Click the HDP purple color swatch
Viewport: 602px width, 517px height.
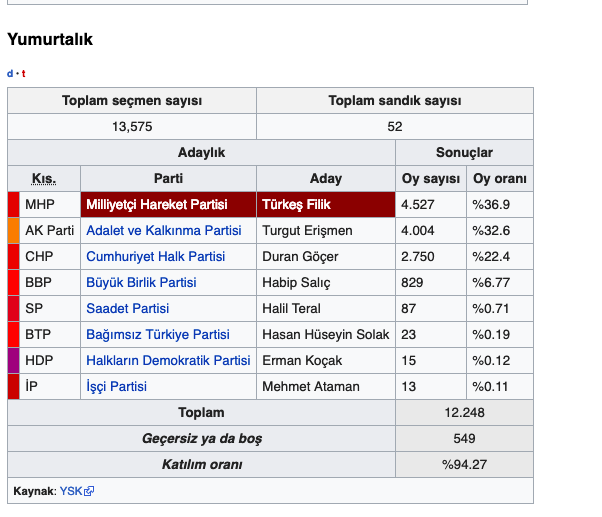click(13, 360)
